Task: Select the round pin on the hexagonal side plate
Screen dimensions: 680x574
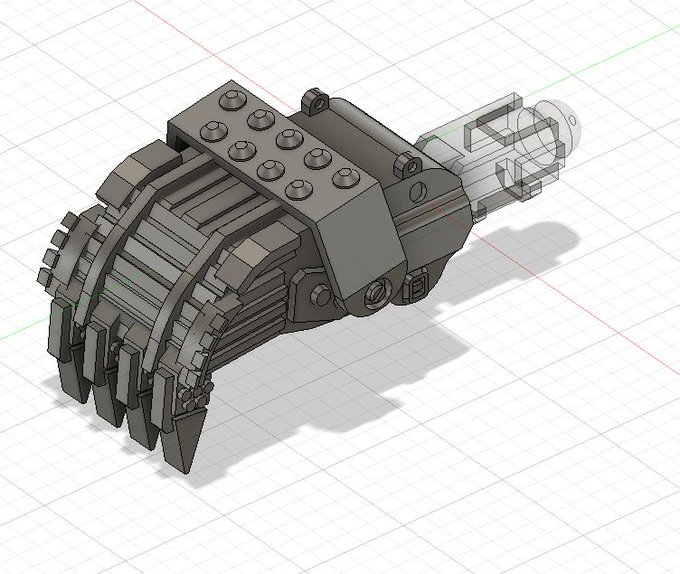Action: pos(322,296)
